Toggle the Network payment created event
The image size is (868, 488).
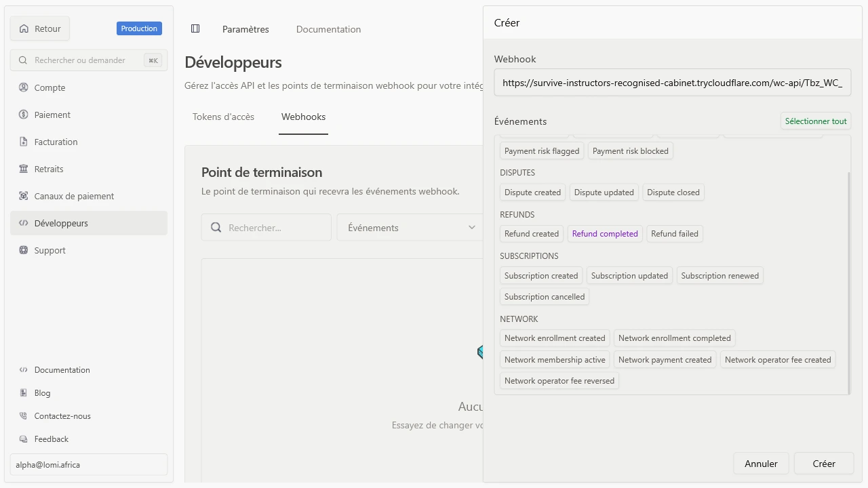click(665, 360)
